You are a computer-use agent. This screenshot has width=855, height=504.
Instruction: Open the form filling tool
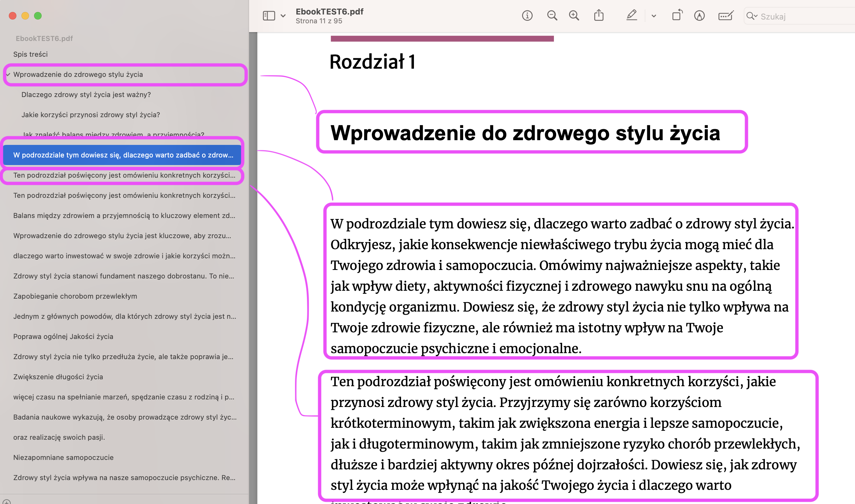click(x=726, y=16)
